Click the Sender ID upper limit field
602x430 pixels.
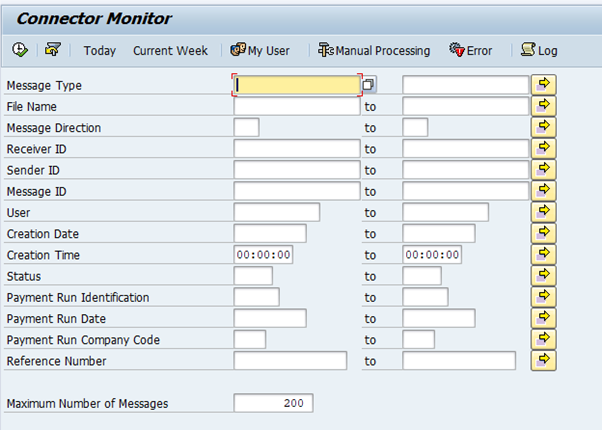pyautogui.click(x=464, y=170)
